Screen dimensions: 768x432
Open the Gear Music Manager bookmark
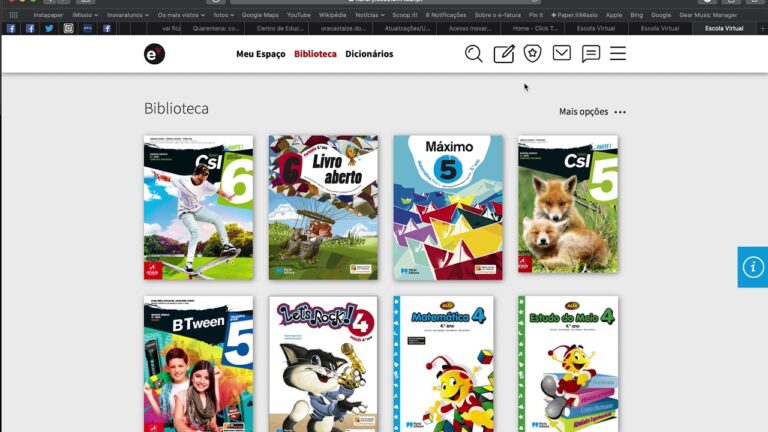(708, 15)
